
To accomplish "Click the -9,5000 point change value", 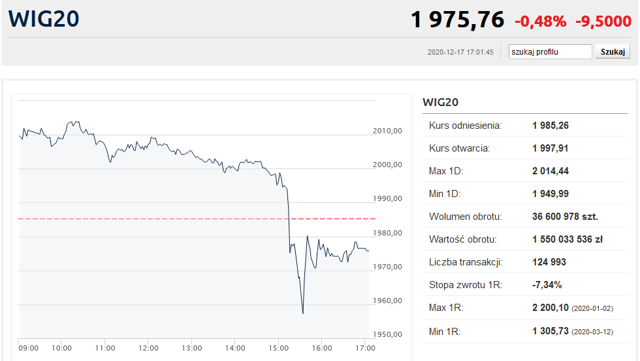I will [603, 21].
